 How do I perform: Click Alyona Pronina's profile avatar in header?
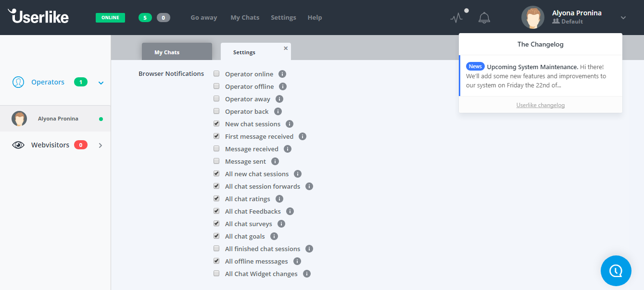[x=533, y=18]
